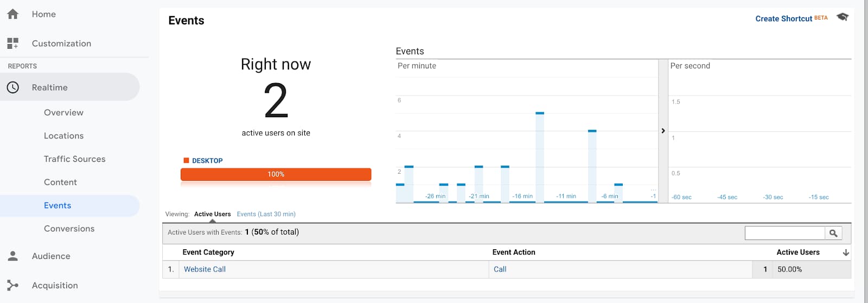Sort by Event Action column header

point(514,252)
